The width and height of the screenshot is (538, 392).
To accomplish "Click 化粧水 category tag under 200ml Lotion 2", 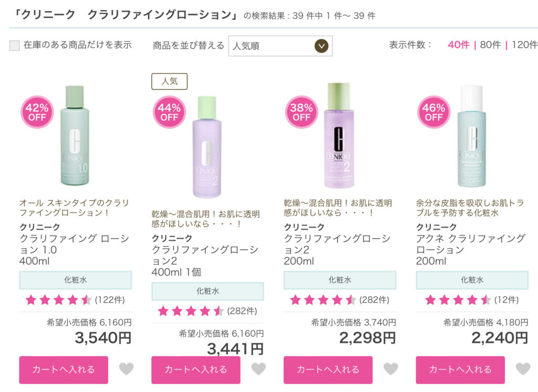I will pos(340,280).
